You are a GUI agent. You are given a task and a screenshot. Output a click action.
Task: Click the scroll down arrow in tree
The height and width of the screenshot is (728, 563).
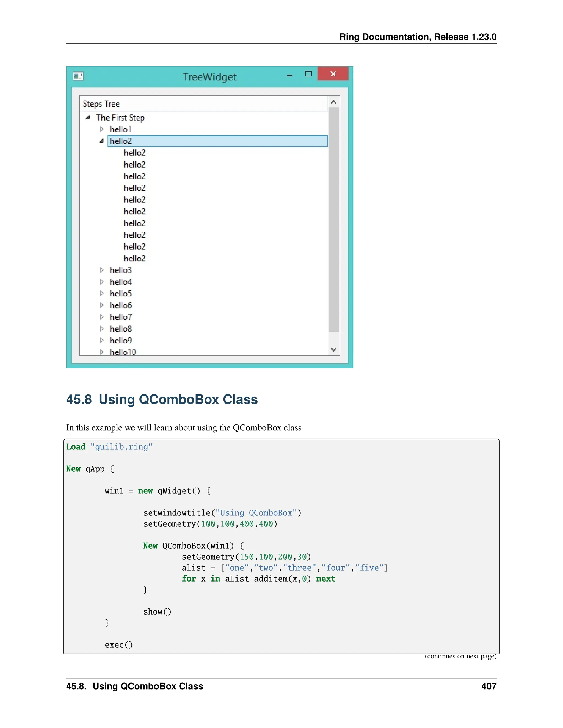333,349
